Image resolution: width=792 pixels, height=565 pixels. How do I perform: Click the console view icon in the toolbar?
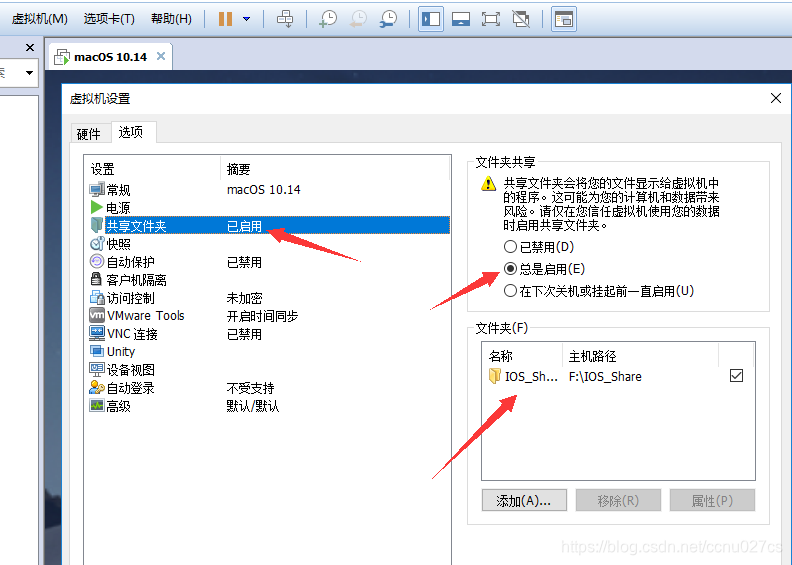563,19
